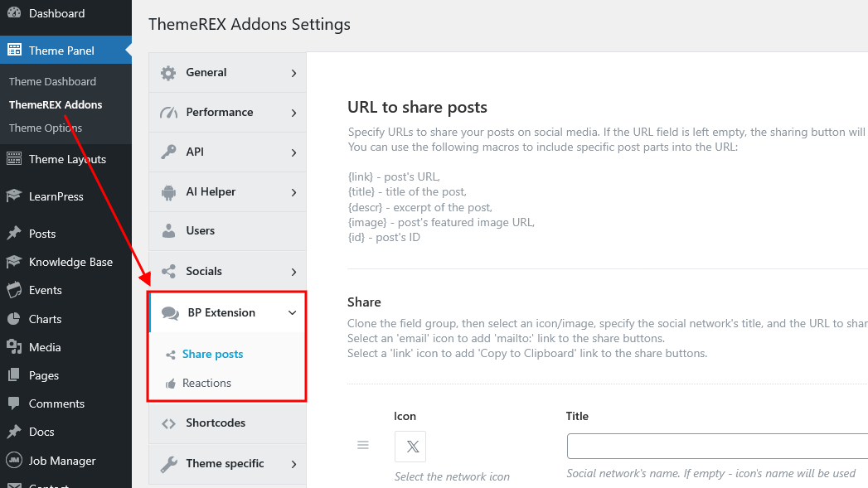
Task: Open the Theme Dashboard submenu link
Action: click(52, 81)
